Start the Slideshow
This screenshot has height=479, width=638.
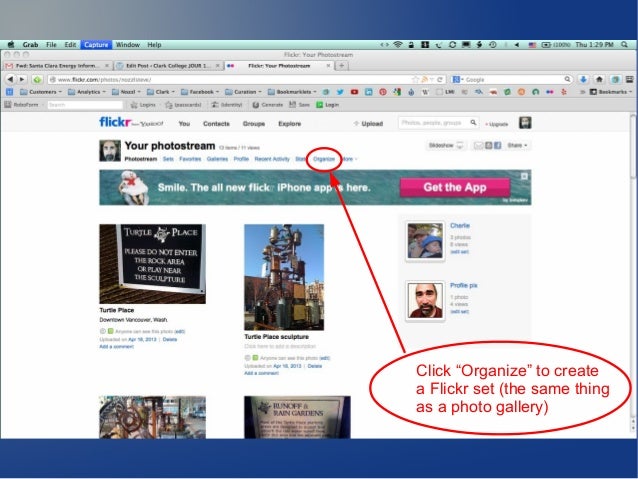click(x=445, y=145)
